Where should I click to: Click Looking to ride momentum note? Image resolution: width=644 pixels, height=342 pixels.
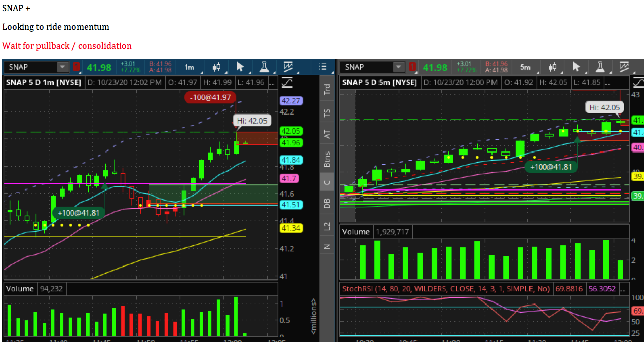[x=56, y=27]
